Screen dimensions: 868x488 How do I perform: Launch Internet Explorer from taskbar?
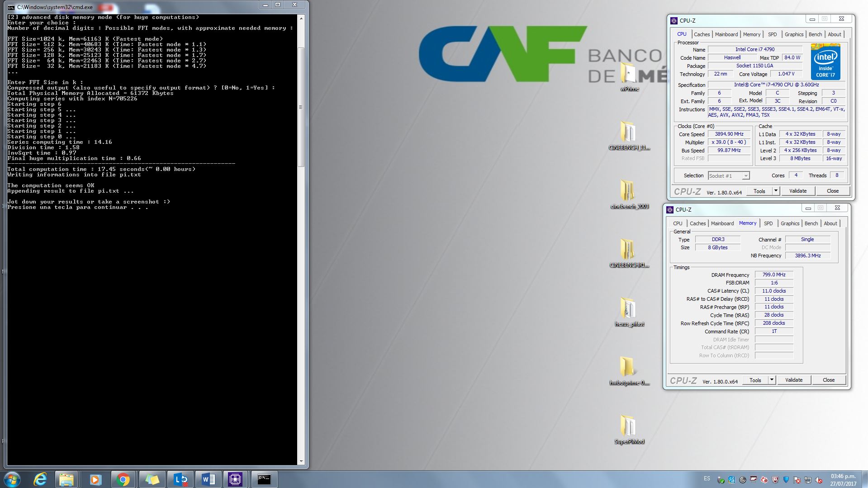(x=41, y=479)
